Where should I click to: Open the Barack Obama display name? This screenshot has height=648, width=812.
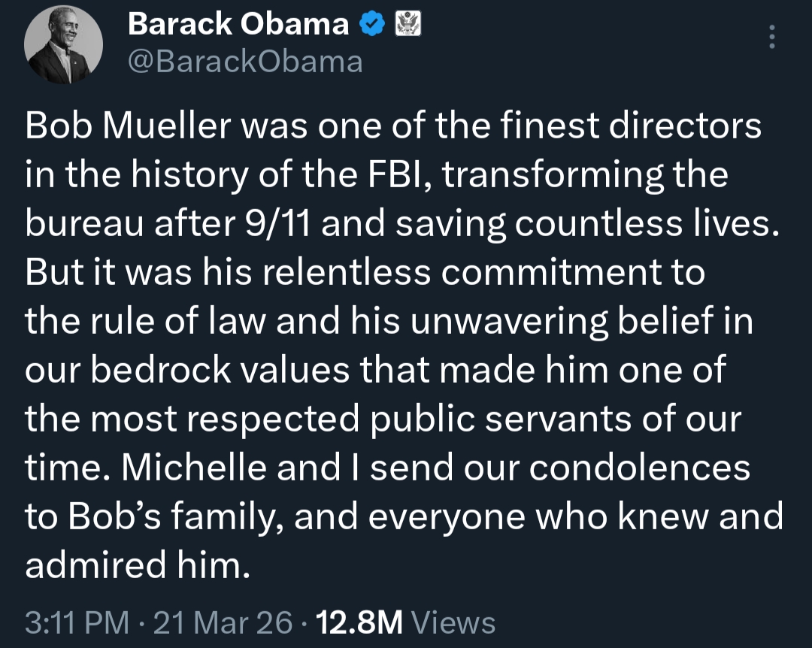pyautogui.click(x=238, y=25)
